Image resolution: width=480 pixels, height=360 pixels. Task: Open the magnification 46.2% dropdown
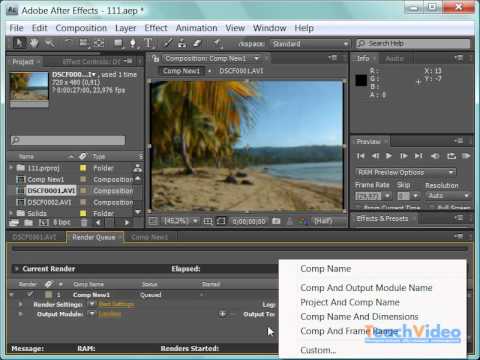pyautogui.click(x=180, y=221)
